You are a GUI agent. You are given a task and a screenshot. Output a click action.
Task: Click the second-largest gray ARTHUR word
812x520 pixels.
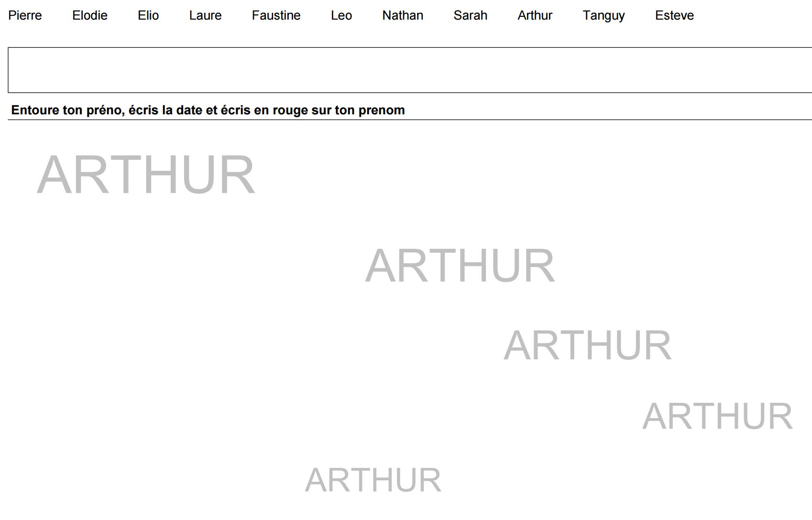(x=460, y=266)
